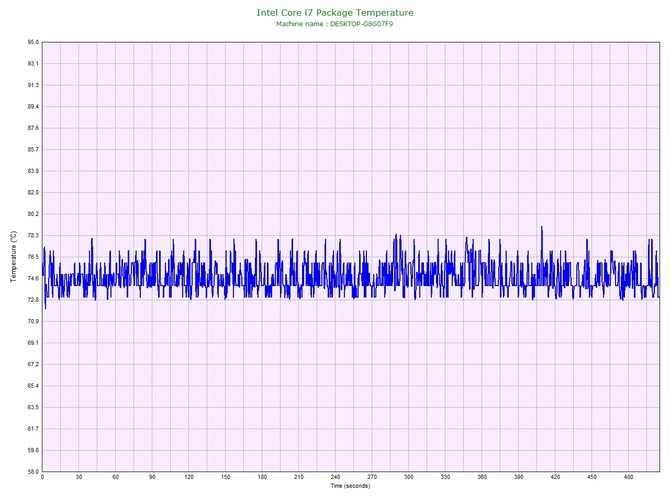Select the 120 label on time axis
670x503 pixels.
coord(189,477)
